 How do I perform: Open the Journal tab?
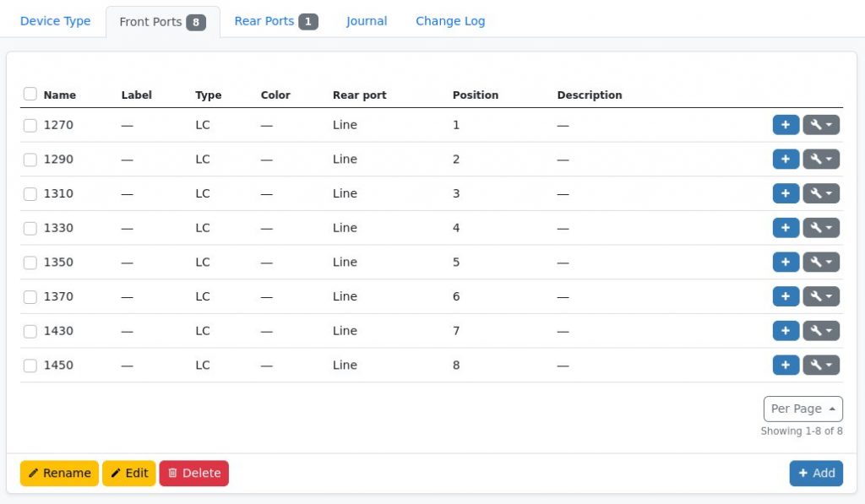pos(366,20)
